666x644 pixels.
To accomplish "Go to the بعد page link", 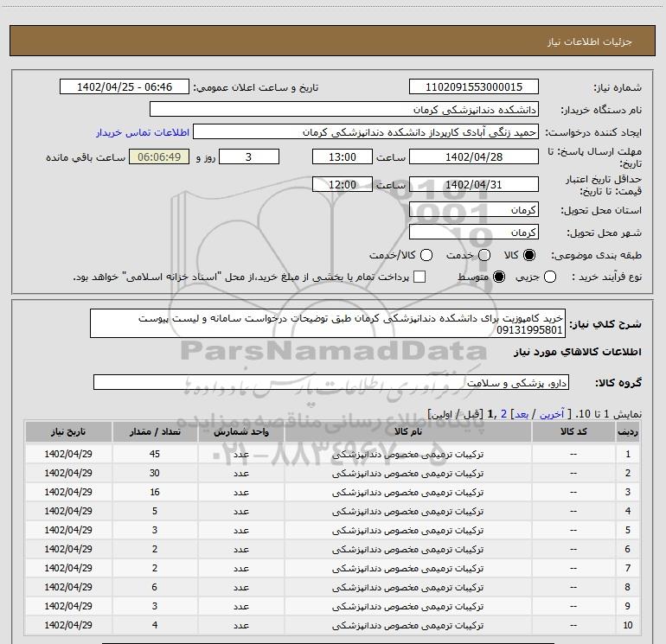I will point(522,414).
